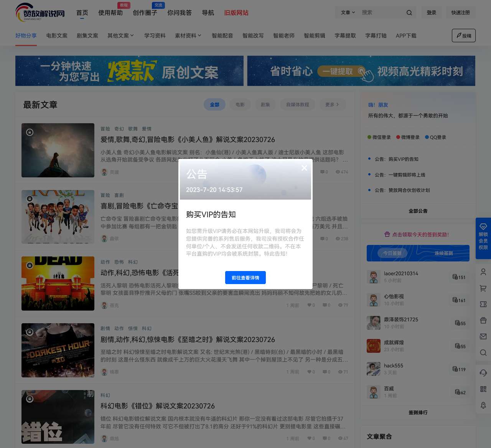Image resolution: width=491 pixels, height=448 pixels.
Task: Close the 公告 popup with X
Action: (304, 168)
